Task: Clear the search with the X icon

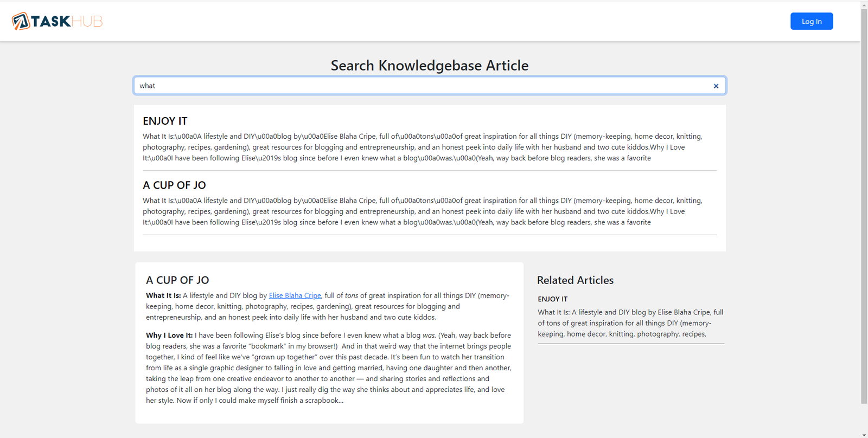Action: point(716,86)
